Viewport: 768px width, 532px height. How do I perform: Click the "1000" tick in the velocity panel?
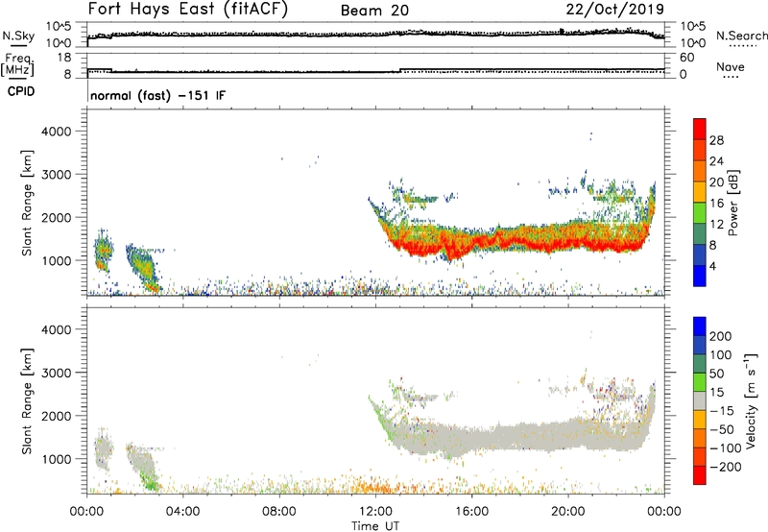57,459
